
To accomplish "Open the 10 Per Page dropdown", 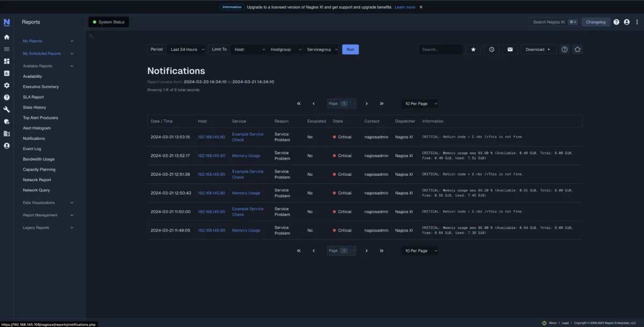I will pos(420,103).
